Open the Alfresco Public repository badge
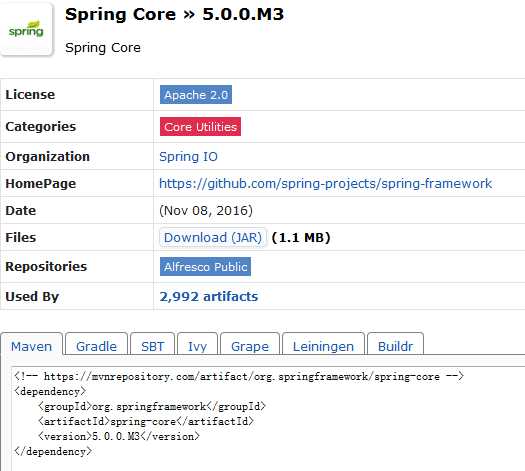Viewport: 525px width, 471px height. (x=205, y=267)
